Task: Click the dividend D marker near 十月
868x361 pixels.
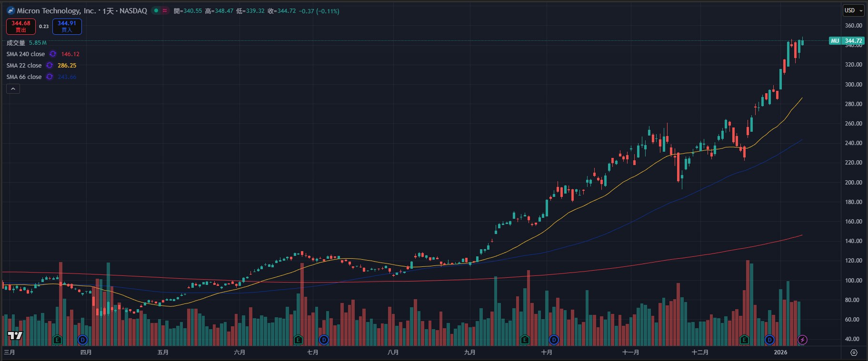Action: [554, 340]
